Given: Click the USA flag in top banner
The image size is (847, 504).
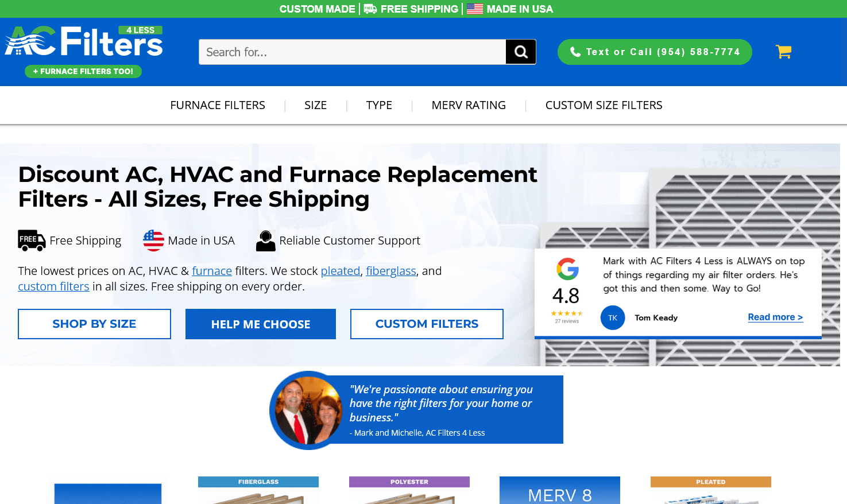Looking at the screenshot, I should click(475, 9).
